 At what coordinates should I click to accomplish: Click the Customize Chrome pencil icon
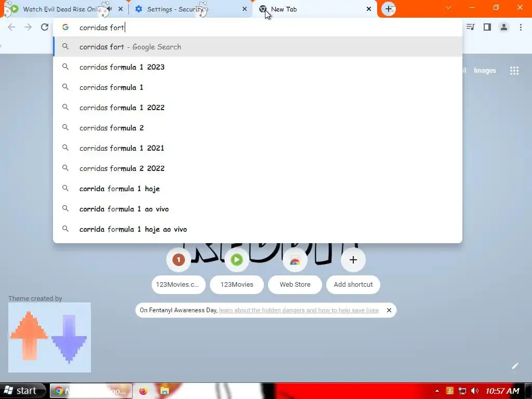515,366
